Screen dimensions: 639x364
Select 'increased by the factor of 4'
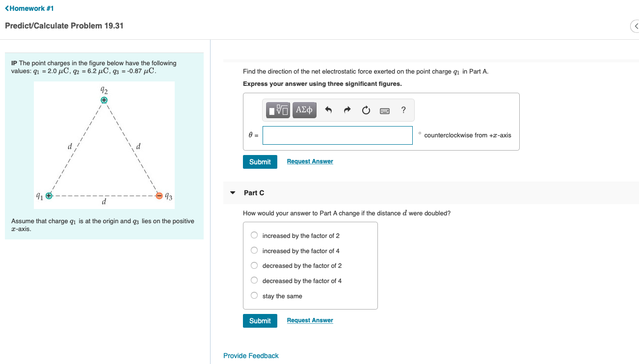click(x=254, y=250)
